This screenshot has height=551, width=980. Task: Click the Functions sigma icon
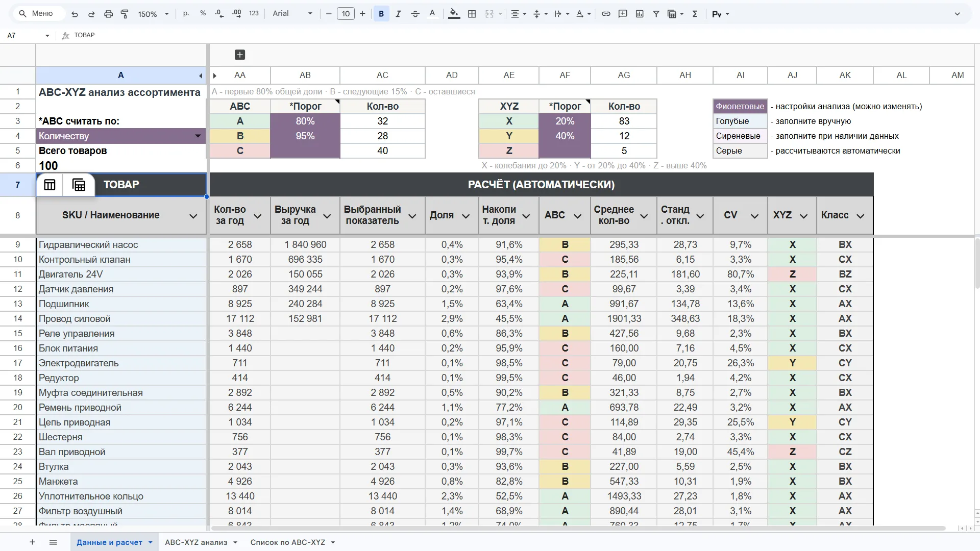695,14
